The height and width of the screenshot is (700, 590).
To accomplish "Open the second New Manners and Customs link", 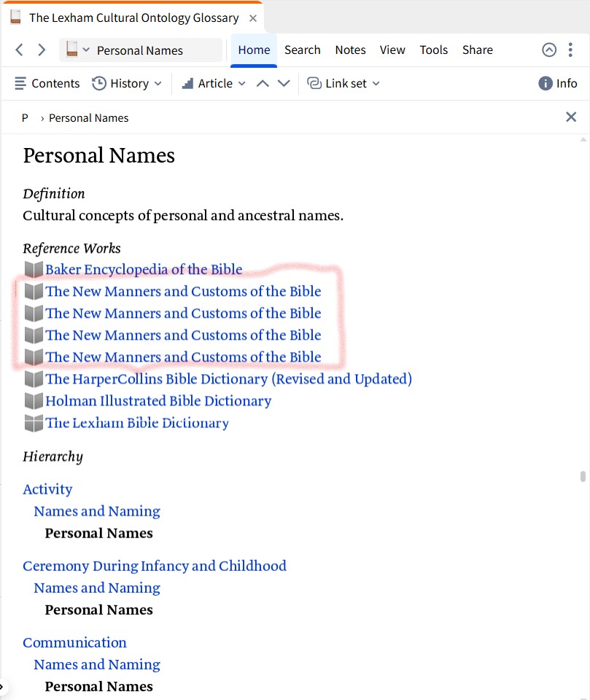I will pyautogui.click(x=183, y=313).
